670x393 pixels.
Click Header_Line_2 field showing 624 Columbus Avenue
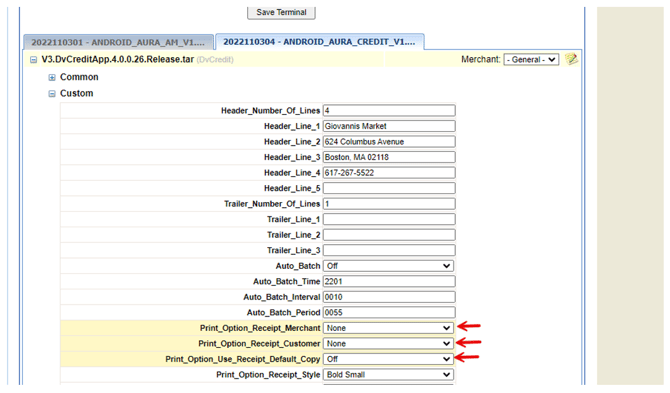(x=389, y=141)
